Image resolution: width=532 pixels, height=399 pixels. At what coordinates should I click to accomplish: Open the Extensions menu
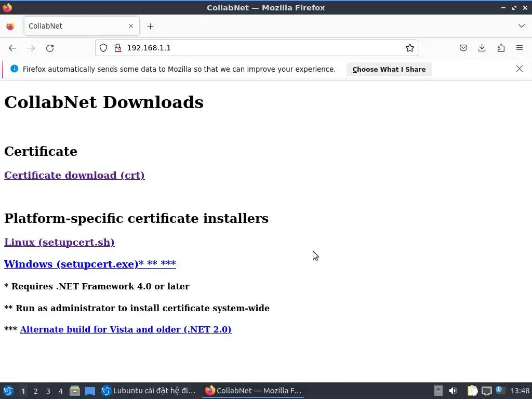coord(501,48)
